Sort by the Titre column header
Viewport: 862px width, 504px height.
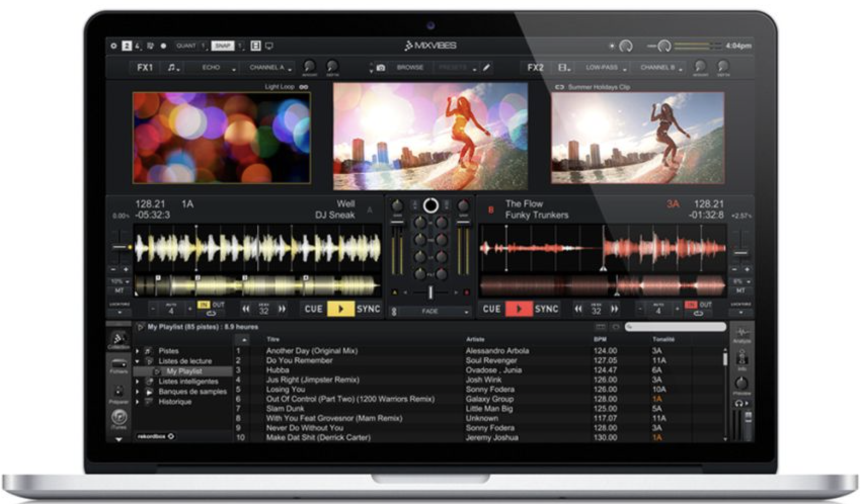[273, 339]
